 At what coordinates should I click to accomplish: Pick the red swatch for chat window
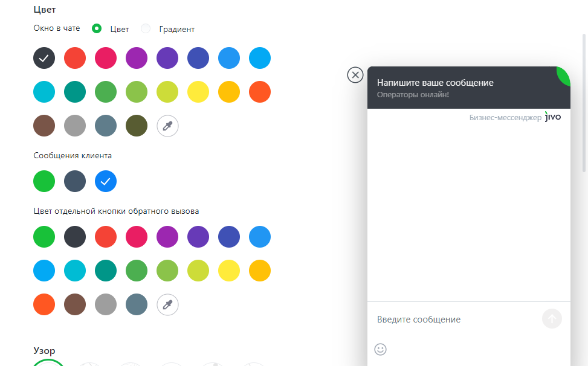[x=75, y=58]
